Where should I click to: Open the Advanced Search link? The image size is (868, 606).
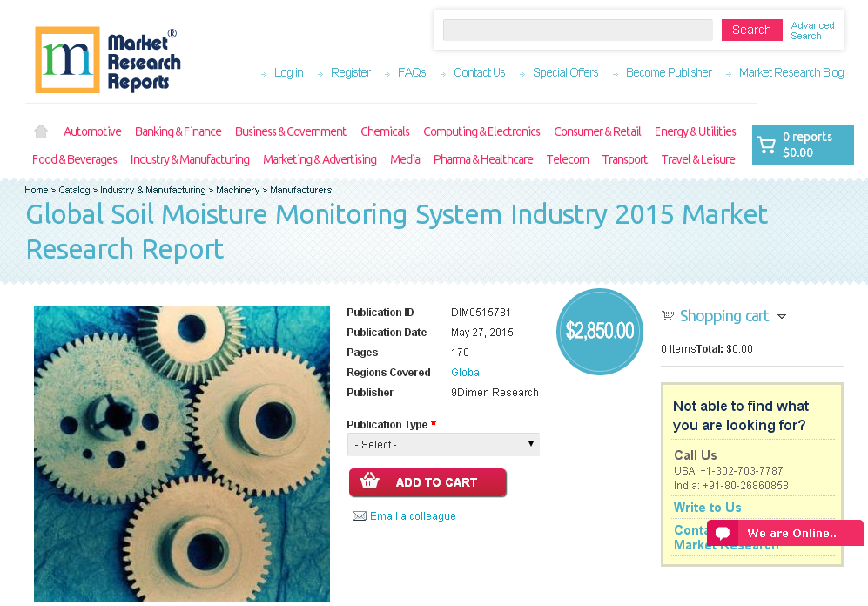click(811, 30)
